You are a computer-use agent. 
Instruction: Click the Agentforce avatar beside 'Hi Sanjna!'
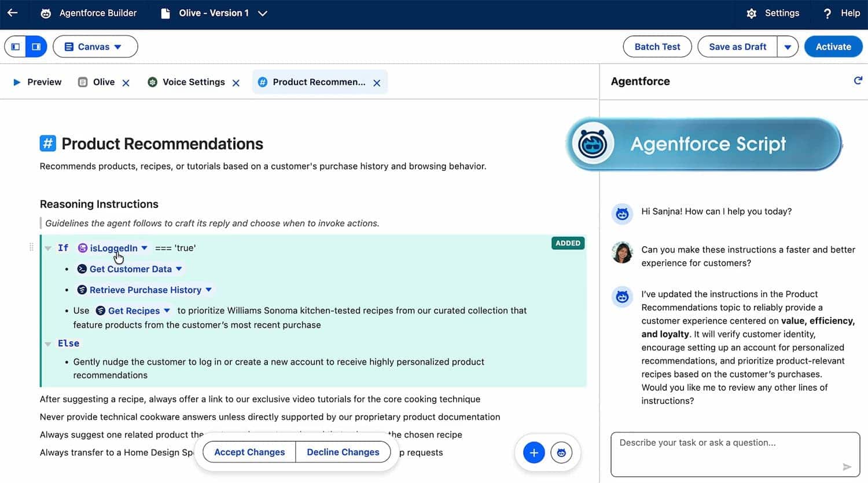pos(622,214)
